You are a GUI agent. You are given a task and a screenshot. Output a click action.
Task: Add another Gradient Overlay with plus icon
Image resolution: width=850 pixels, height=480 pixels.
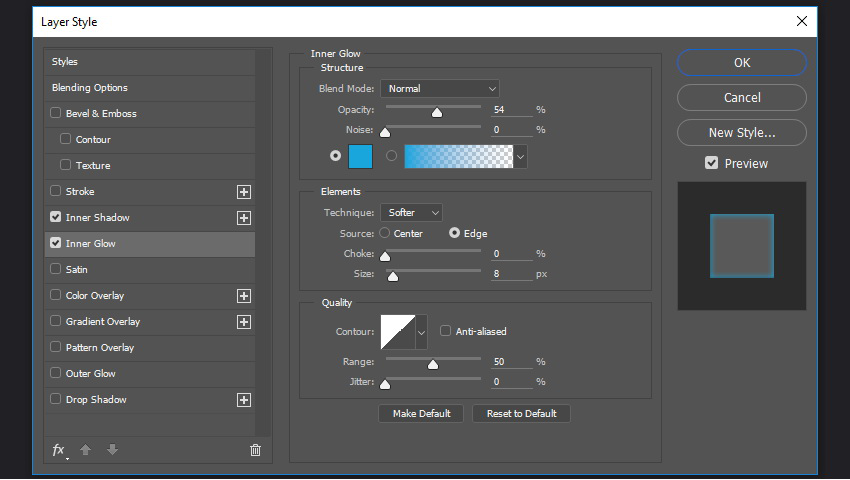244,322
